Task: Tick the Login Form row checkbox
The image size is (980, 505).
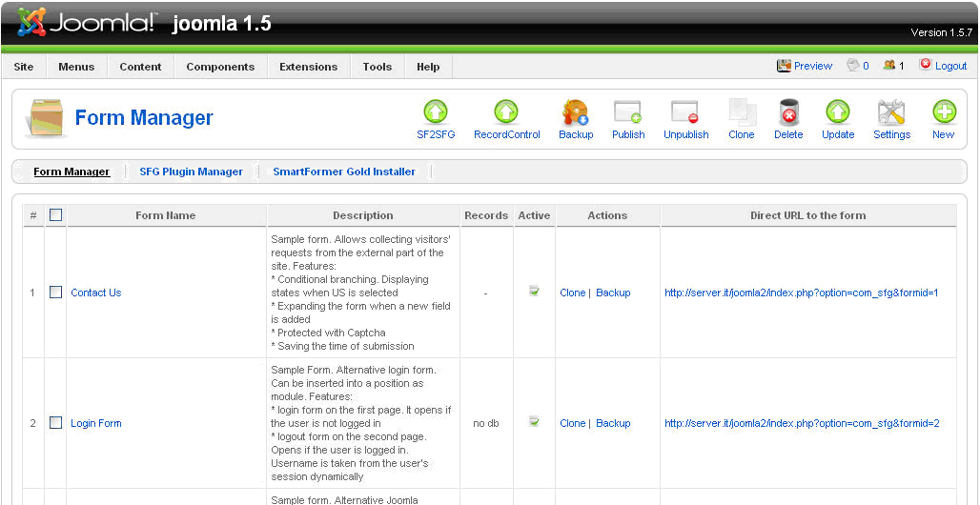Action: [x=55, y=422]
